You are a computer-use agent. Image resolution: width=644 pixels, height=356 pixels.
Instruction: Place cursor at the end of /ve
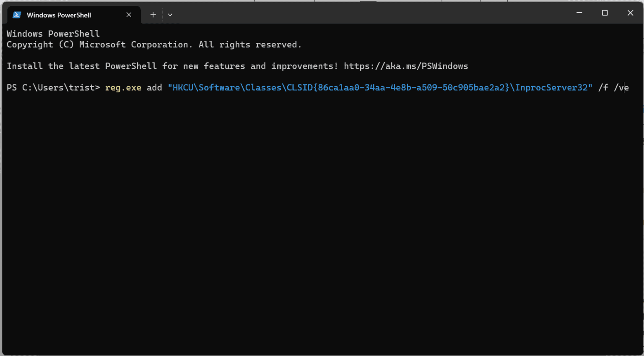pyautogui.click(x=627, y=87)
